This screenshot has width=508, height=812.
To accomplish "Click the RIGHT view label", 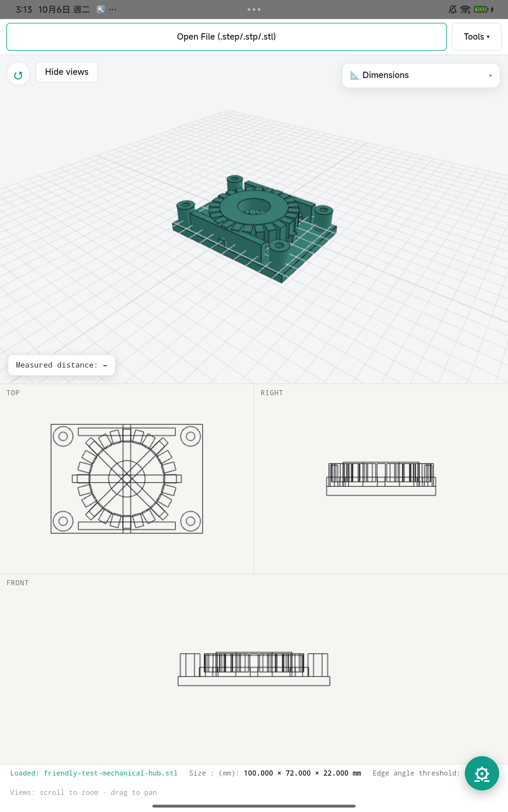I will [x=272, y=393].
